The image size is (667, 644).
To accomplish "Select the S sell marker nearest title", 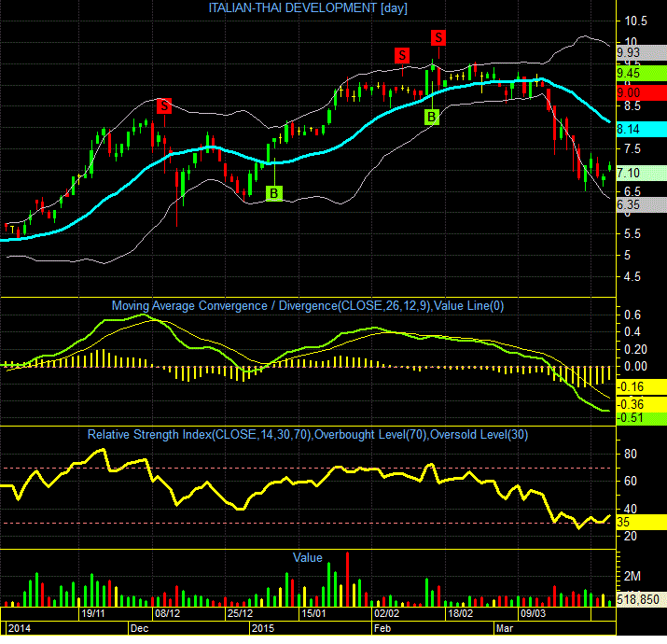I will pos(438,37).
